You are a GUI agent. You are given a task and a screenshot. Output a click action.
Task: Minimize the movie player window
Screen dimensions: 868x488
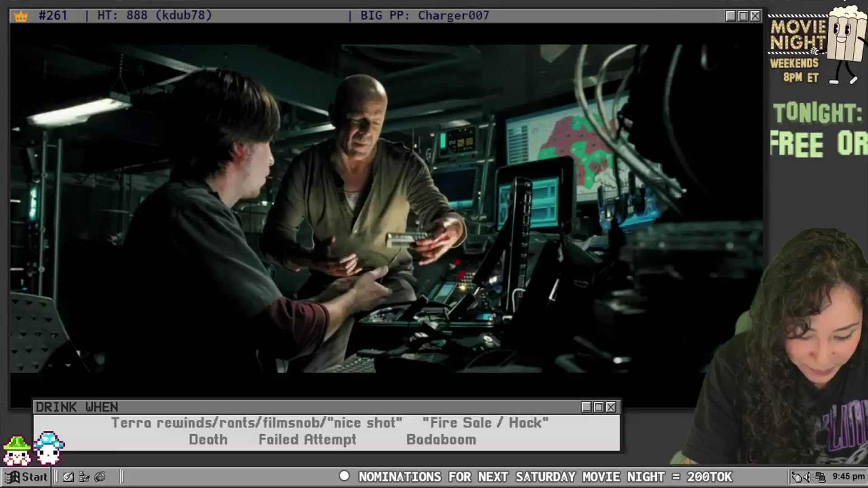click(731, 16)
